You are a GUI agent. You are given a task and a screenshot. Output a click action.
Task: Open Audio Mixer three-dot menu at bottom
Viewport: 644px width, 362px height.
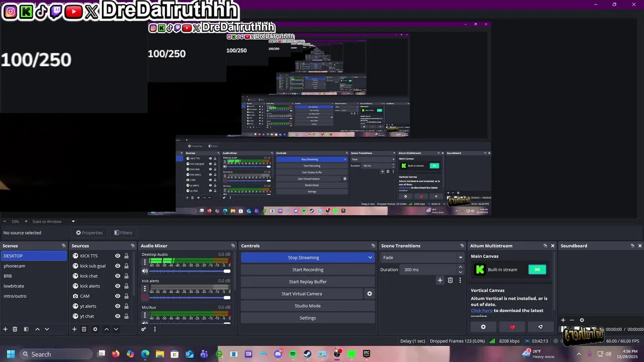pos(155,329)
